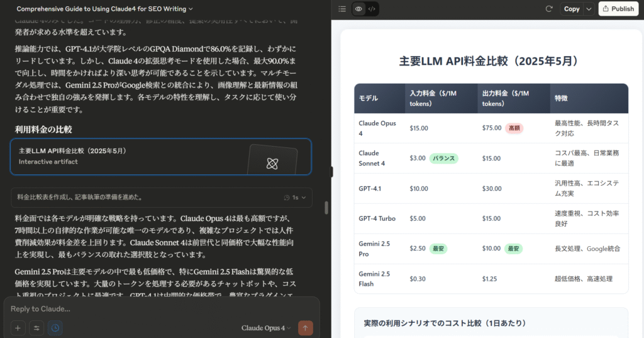Select the Gemini 2.5 Flash table cell

pyautogui.click(x=379, y=279)
